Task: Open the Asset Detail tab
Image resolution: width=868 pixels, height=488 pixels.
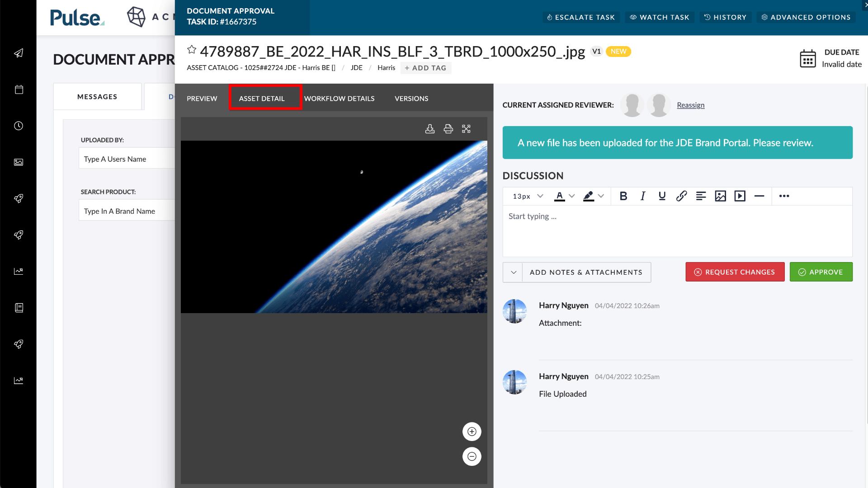Action: pos(262,99)
